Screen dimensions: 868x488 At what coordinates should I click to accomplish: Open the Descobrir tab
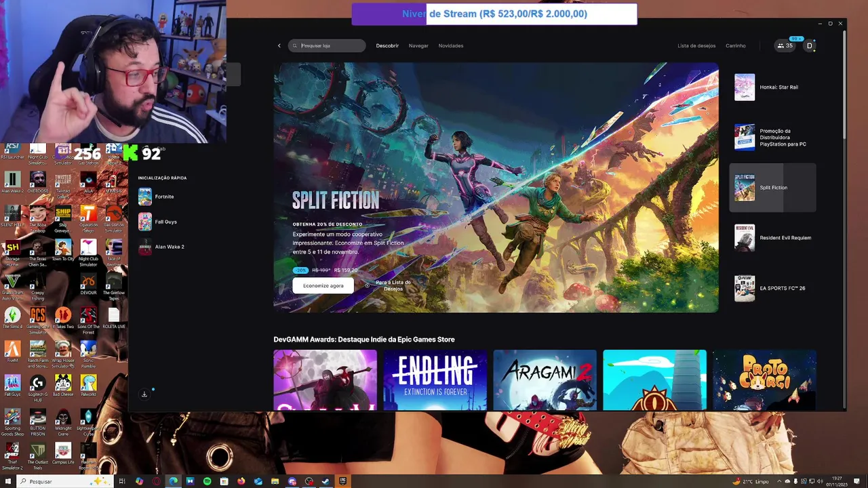coord(387,45)
